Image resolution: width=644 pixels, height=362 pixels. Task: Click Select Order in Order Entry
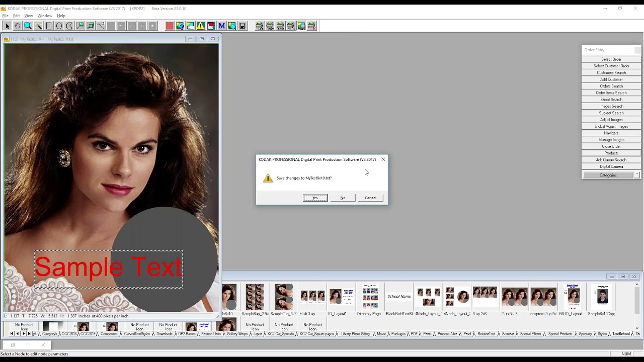[611, 59]
